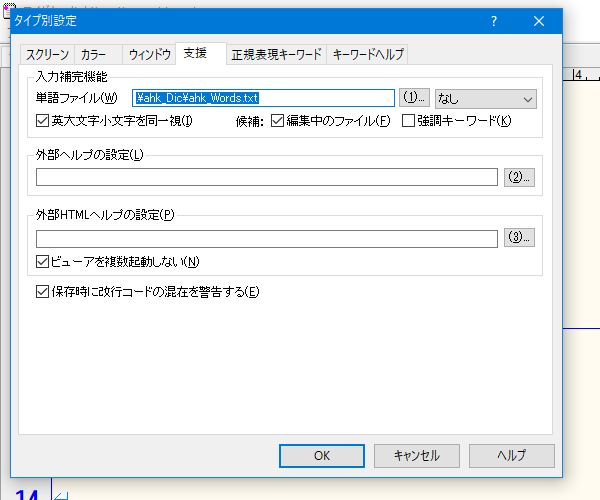
Task: Expand the なし dropdown list
Action: click(x=486, y=99)
